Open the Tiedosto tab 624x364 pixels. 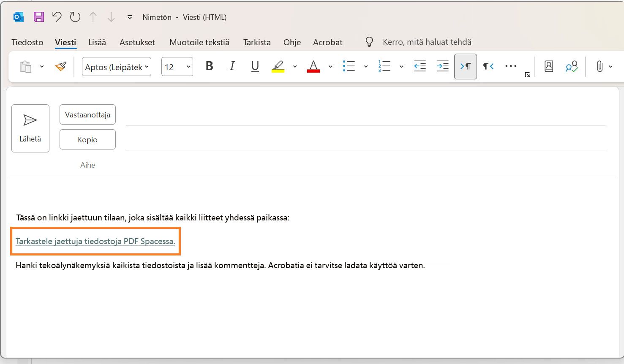[x=27, y=42]
